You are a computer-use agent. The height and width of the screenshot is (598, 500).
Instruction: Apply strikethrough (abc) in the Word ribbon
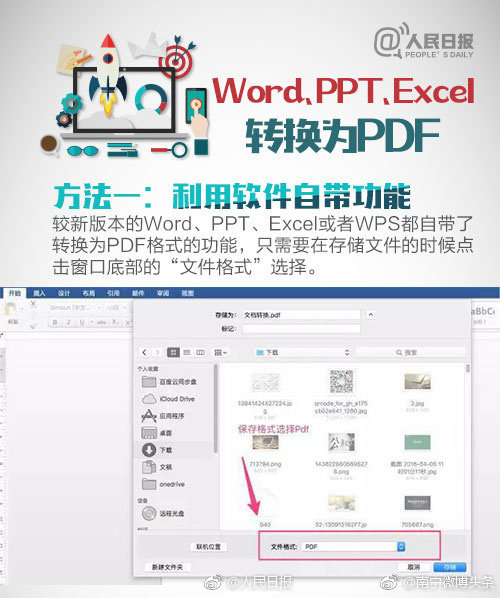click(101, 322)
